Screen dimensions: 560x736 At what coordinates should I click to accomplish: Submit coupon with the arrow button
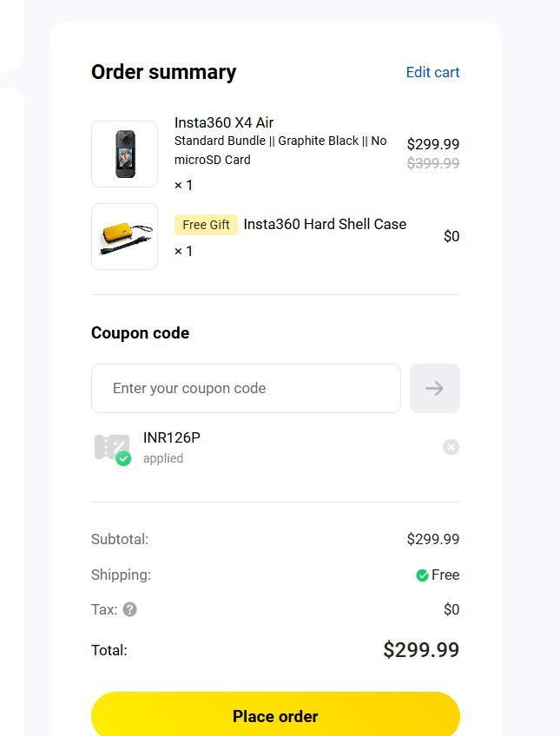pos(434,388)
